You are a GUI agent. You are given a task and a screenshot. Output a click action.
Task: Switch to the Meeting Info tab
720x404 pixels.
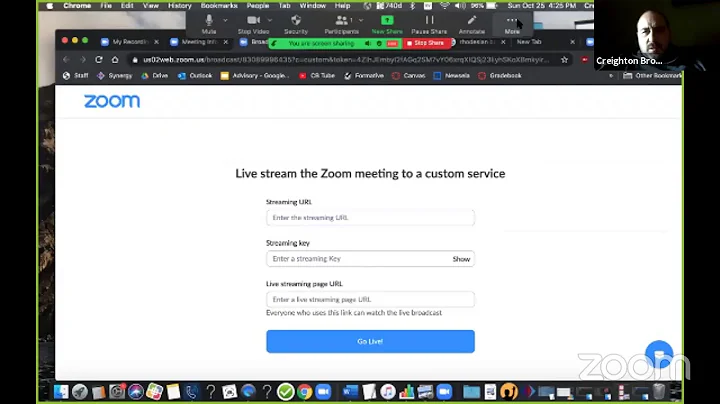[x=194, y=42]
